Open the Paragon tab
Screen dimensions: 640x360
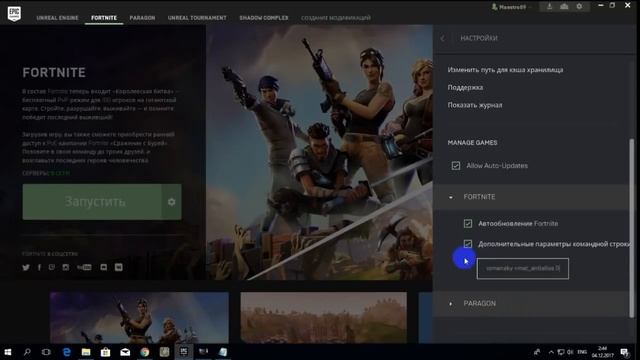point(142,18)
